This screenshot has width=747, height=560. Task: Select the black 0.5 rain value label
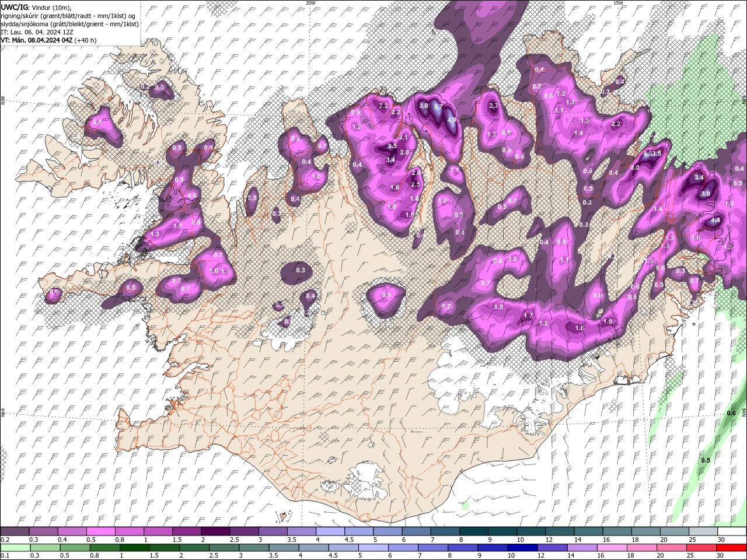point(706,461)
